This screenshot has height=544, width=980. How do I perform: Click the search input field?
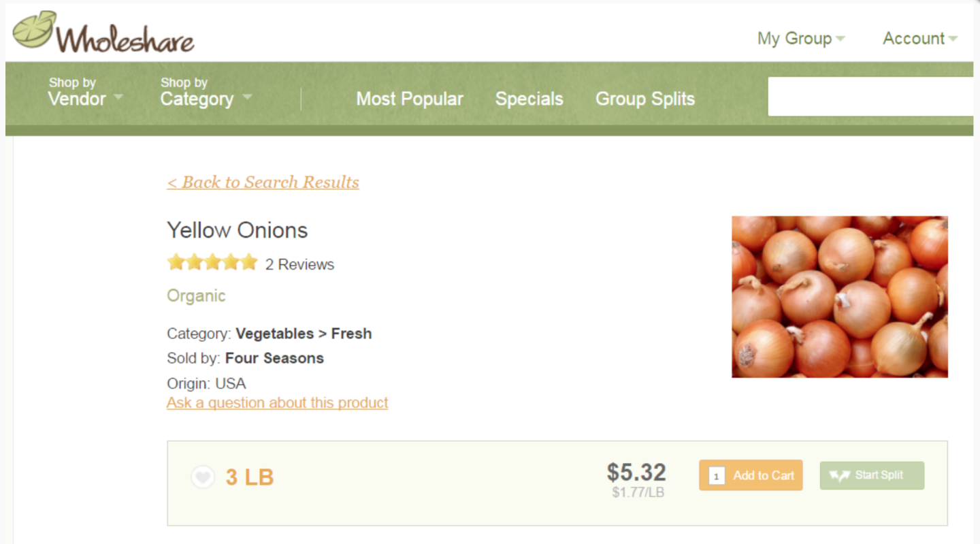[x=872, y=97]
